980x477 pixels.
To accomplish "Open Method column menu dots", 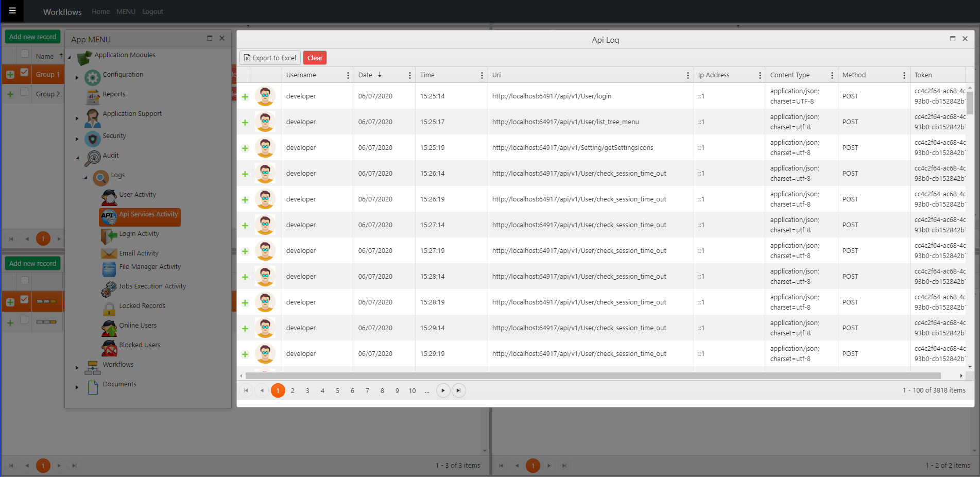I will pyautogui.click(x=904, y=75).
